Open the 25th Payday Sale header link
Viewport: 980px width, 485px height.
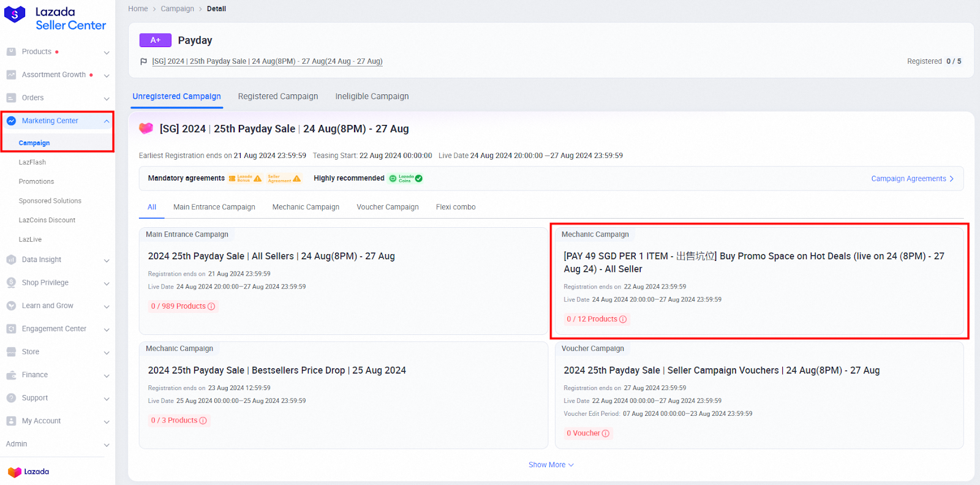coord(267,61)
